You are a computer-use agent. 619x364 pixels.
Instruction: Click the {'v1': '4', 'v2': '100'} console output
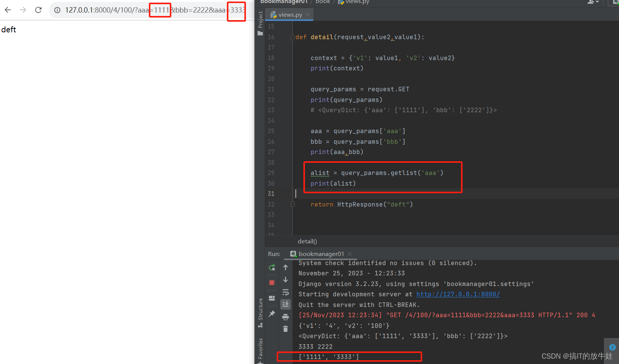tap(344, 326)
